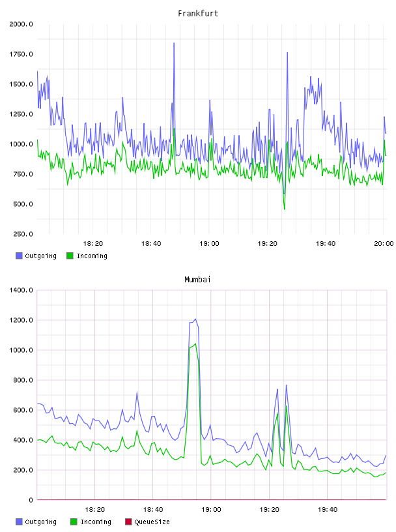Click the 1250.0 y-axis label on Frankfurt chart
This screenshot has height=532, width=396.
coord(21,114)
